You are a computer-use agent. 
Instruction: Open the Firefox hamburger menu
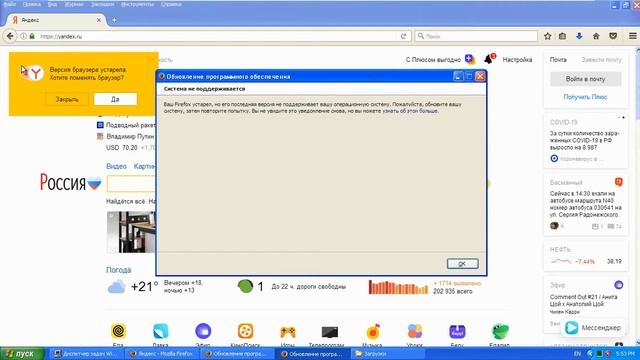click(x=633, y=36)
